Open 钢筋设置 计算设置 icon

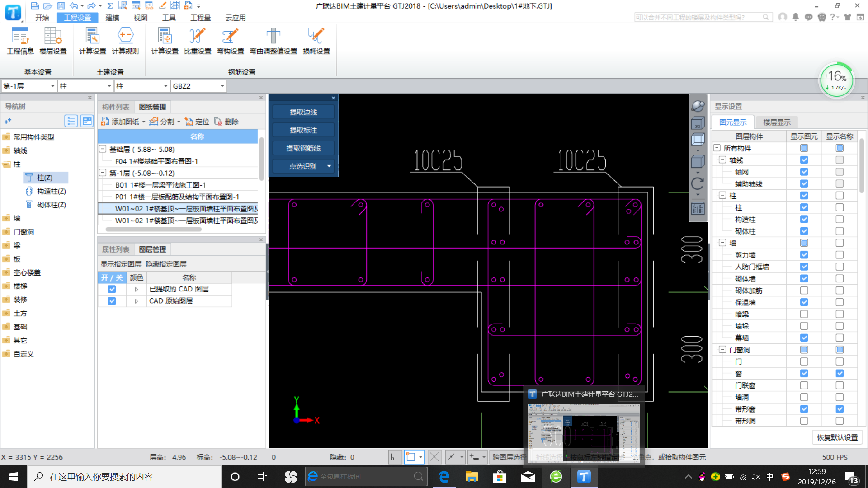(165, 41)
